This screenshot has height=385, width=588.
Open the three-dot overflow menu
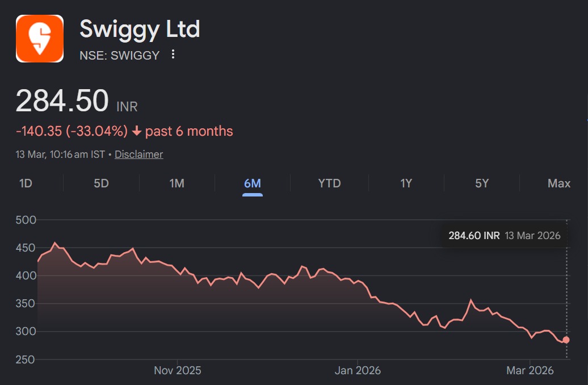pyautogui.click(x=173, y=55)
